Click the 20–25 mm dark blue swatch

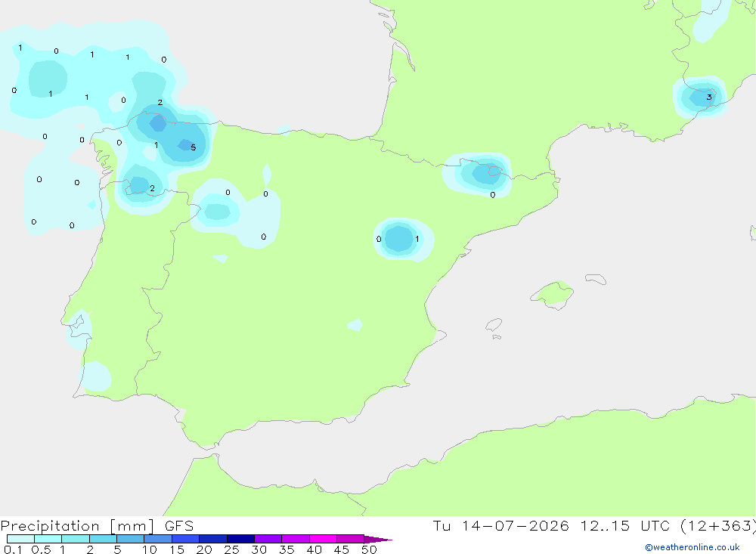212,539
